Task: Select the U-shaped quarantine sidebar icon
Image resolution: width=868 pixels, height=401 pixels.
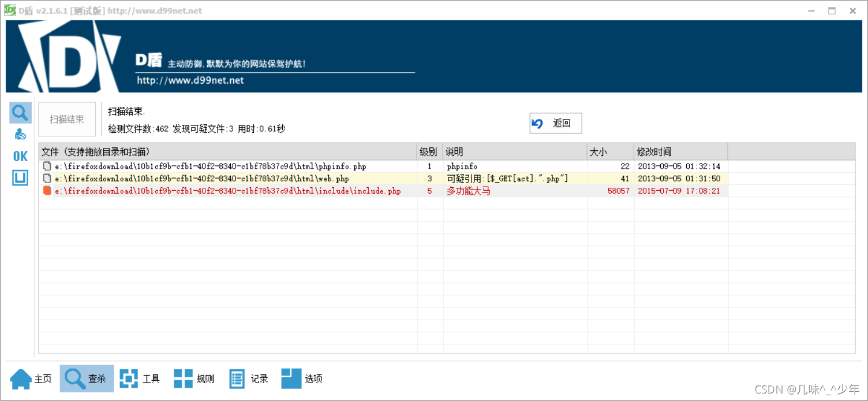Action: (x=20, y=178)
